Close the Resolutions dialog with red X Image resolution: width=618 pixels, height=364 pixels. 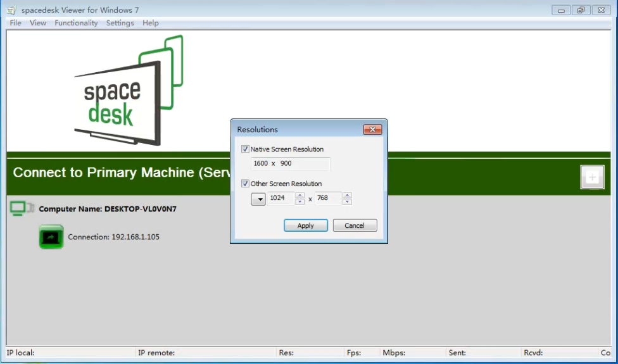(x=372, y=130)
